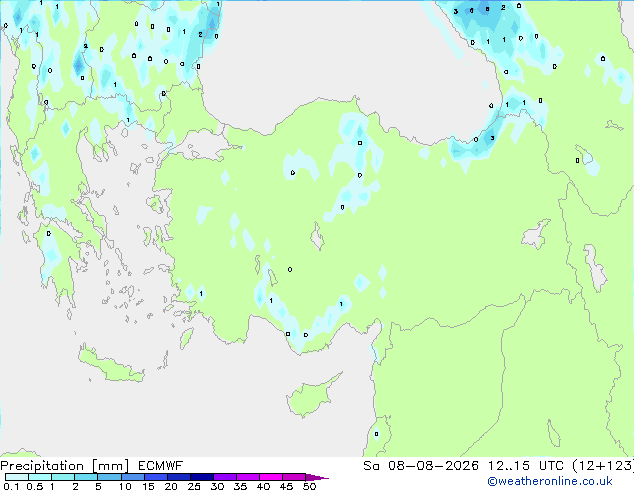This screenshot has width=634, height=490.
Task: Click the 40–45 mm bright pink swatch
Action: click(x=271, y=477)
